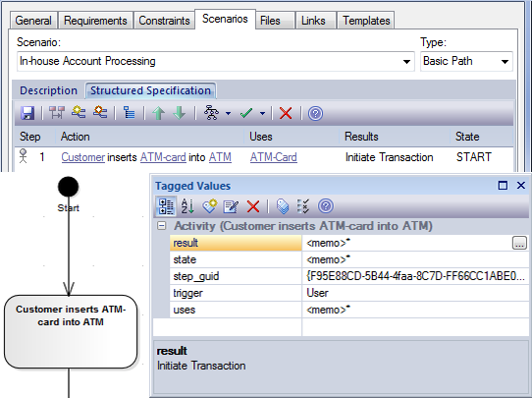The height and width of the screenshot is (398, 532).
Task: Open help from the scenario toolbar
Action: point(315,113)
